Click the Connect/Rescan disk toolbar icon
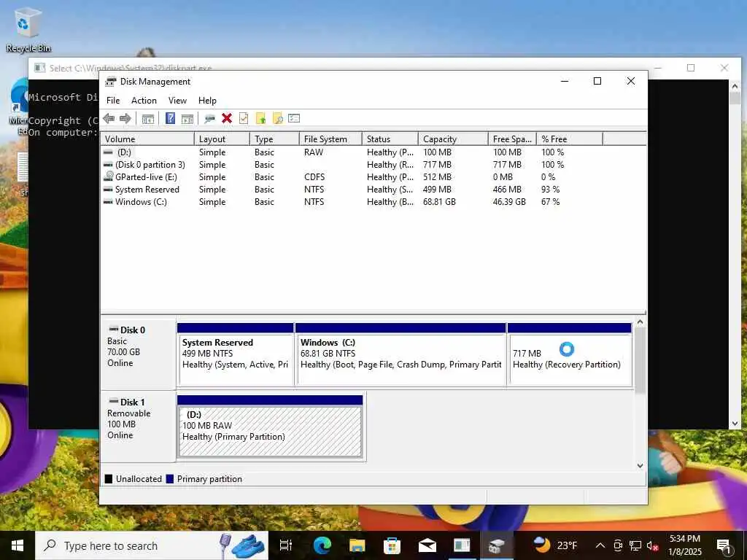The width and height of the screenshot is (747, 560). (209, 119)
